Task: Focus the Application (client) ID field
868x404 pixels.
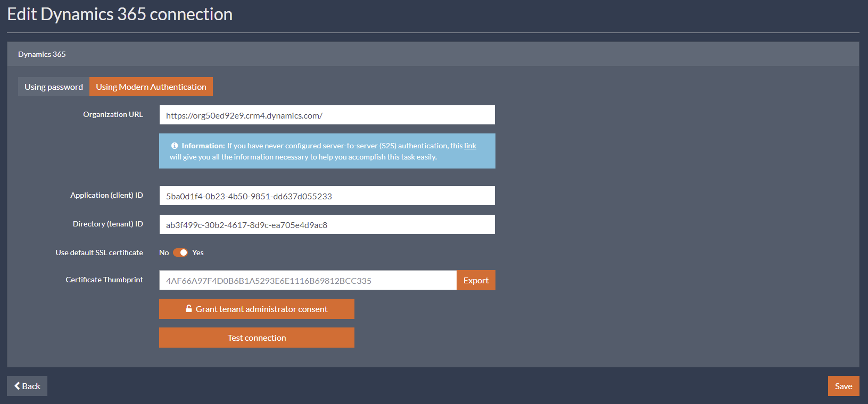Action: point(327,196)
